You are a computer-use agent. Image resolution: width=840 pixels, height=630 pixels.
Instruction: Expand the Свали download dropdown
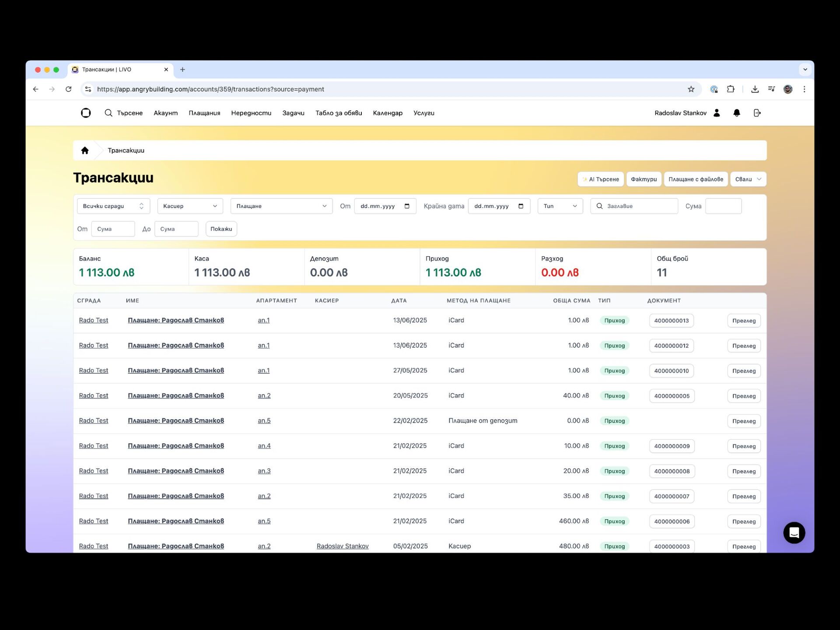[x=748, y=179]
